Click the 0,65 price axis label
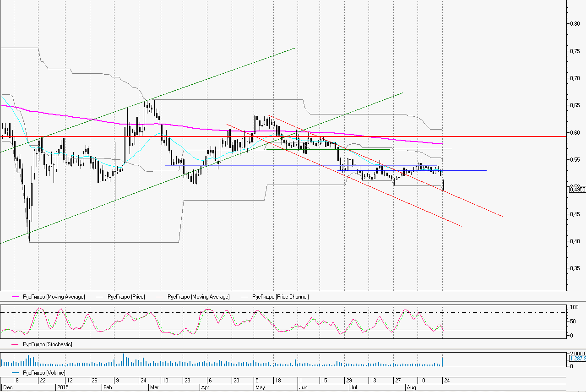Image resolution: width=586 pixels, height=392 pixels. pyautogui.click(x=574, y=105)
